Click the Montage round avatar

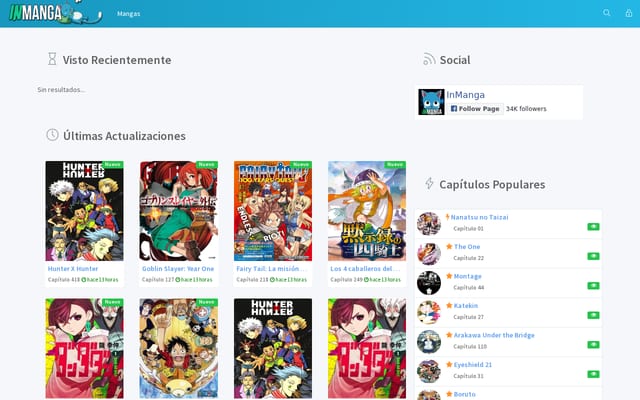(x=429, y=283)
